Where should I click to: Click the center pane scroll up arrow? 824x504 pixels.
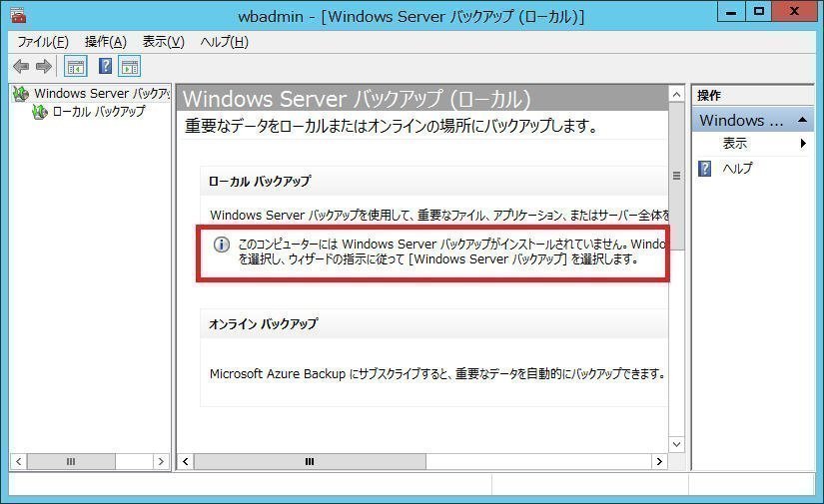point(677,95)
